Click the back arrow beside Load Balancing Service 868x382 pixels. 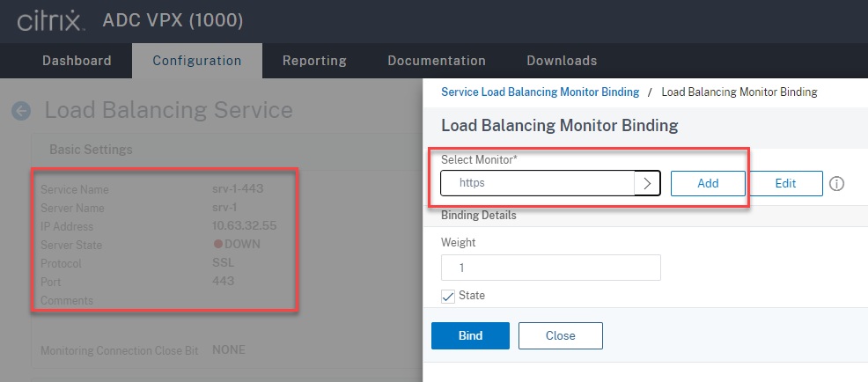click(20, 111)
